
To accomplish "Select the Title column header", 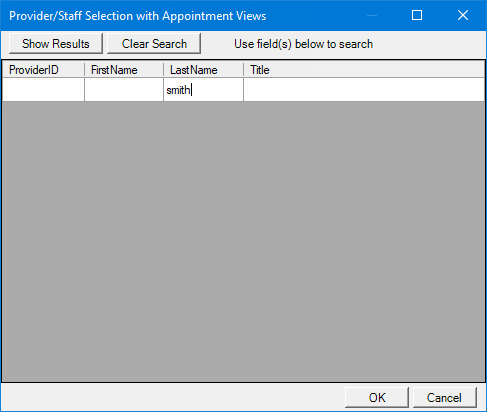I will tap(364, 70).
